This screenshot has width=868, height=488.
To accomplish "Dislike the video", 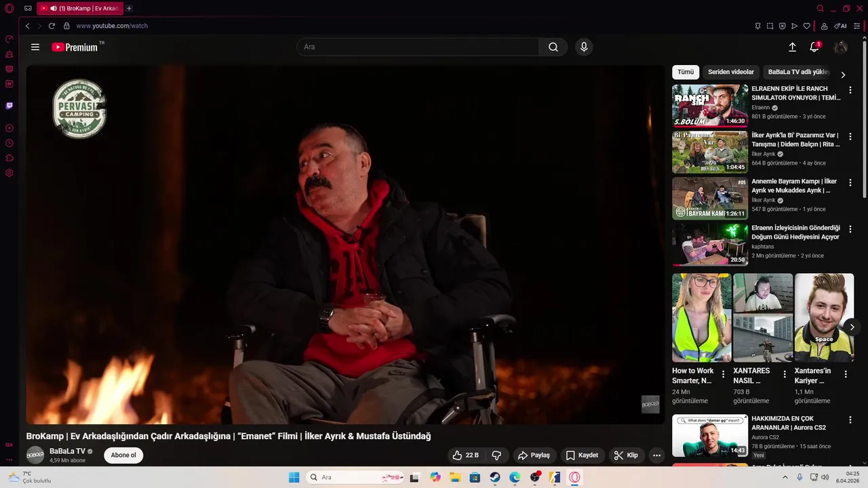I will coord(496,455).
